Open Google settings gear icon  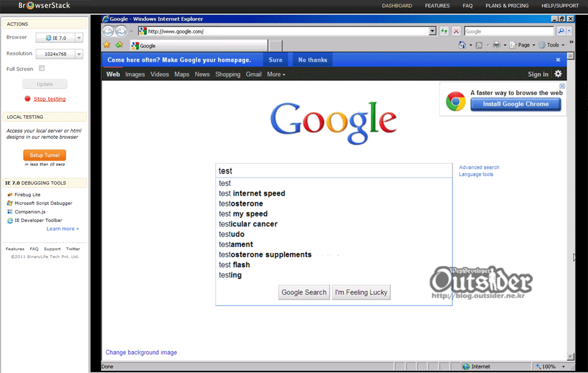[558, 74]
